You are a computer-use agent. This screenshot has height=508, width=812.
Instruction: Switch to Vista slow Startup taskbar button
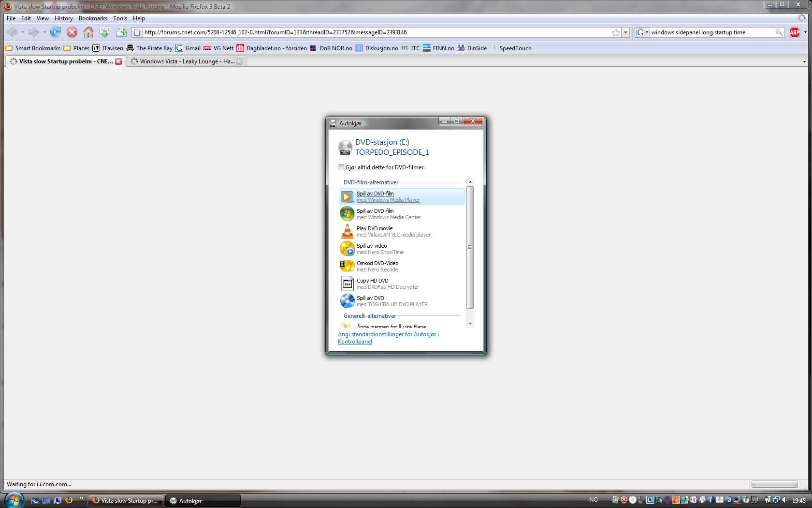click(126, 501)
